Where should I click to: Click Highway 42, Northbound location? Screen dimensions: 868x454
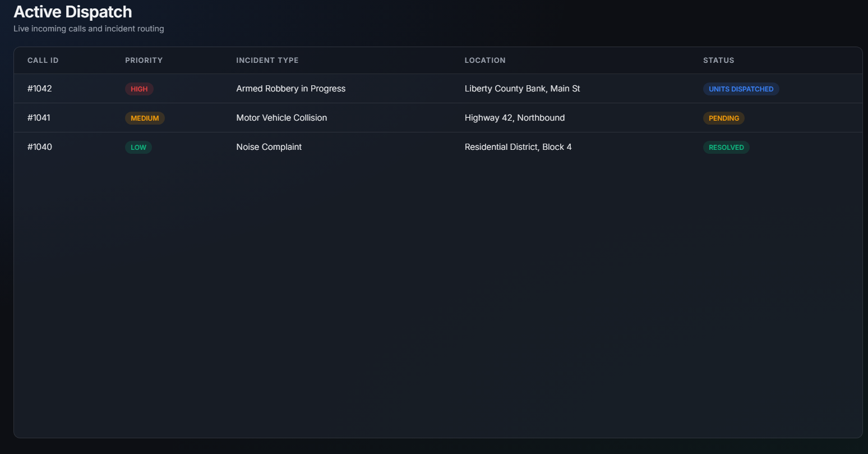coord(515,118)
